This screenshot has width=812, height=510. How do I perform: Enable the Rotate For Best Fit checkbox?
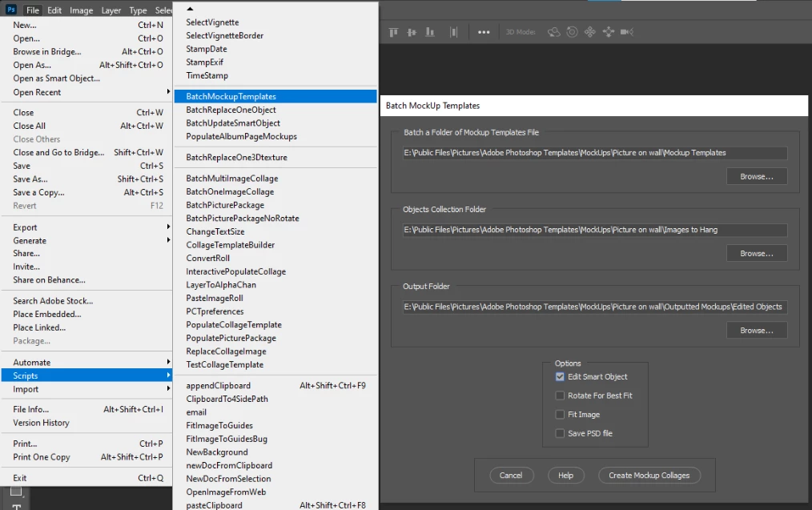coord(560,396)
